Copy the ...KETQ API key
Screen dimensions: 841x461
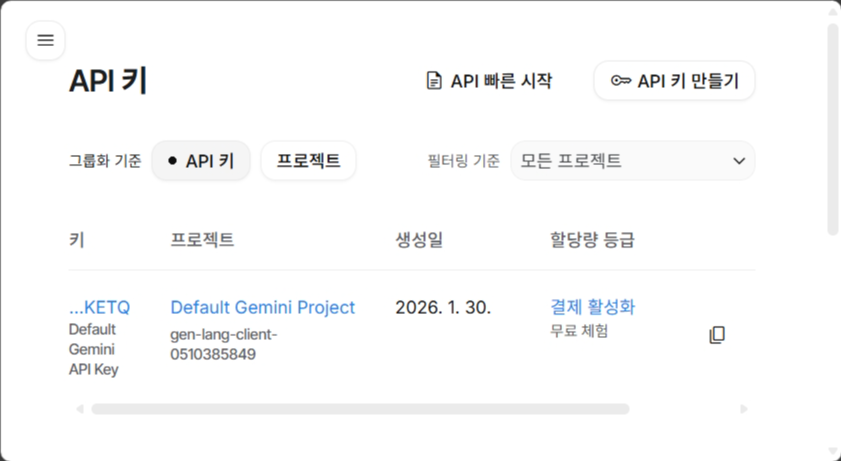click(x=716, y=335)
